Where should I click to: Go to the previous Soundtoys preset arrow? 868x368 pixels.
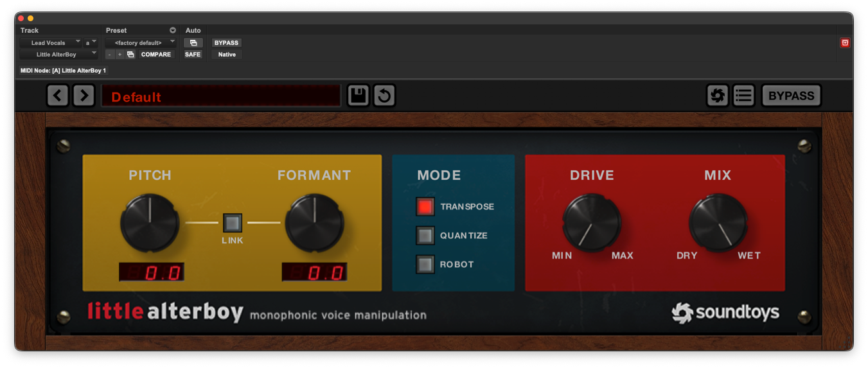pos(58,96)
